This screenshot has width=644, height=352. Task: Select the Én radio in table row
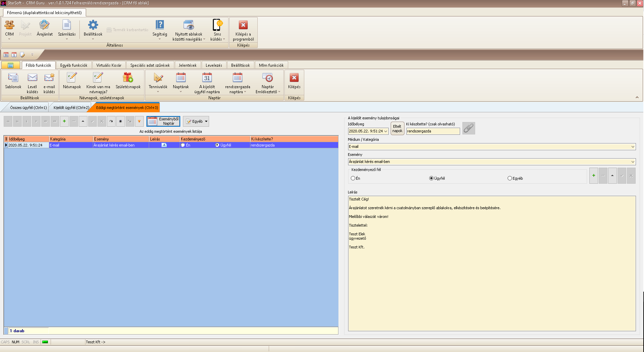coord(183,145)
